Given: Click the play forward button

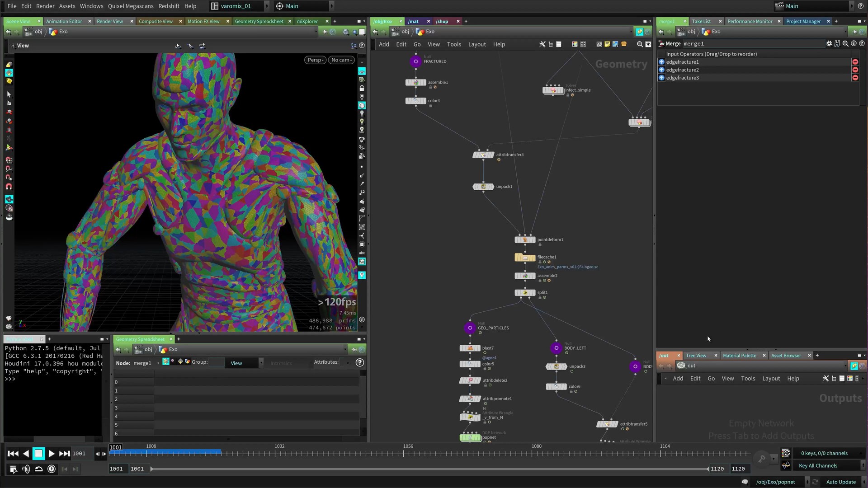Looking at the screenshot, I should click(x=51, y=454).
